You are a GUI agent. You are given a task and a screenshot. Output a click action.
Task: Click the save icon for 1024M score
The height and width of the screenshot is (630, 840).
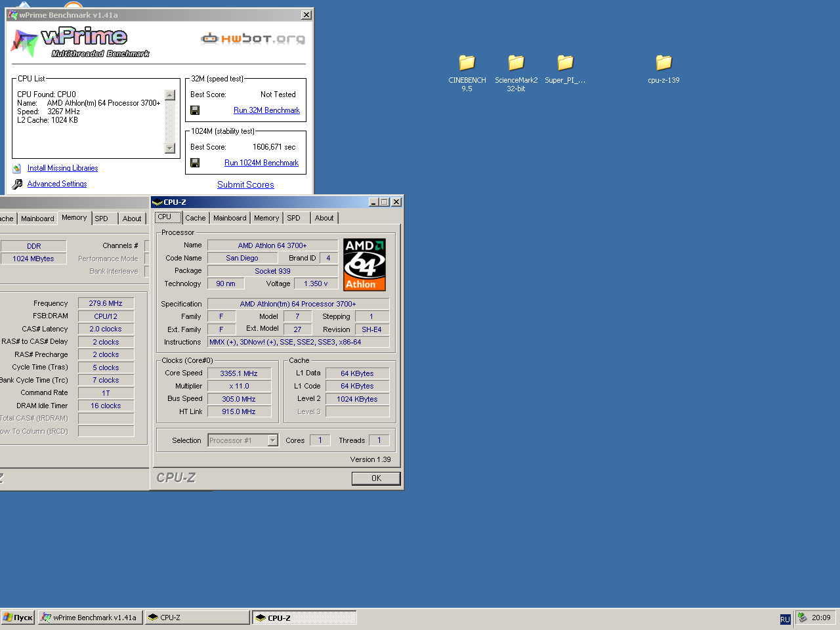tap(195, 163)
